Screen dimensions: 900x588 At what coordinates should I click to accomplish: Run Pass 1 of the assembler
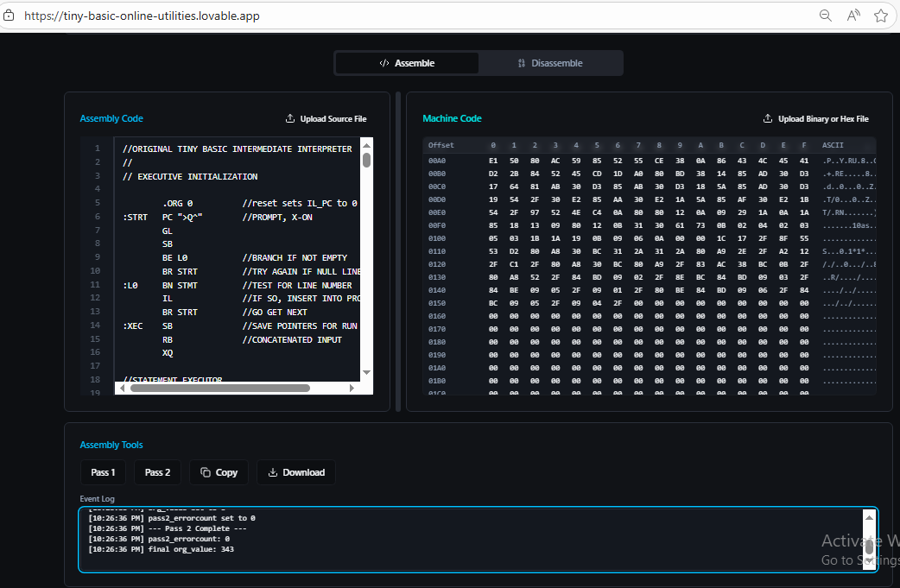103,472
